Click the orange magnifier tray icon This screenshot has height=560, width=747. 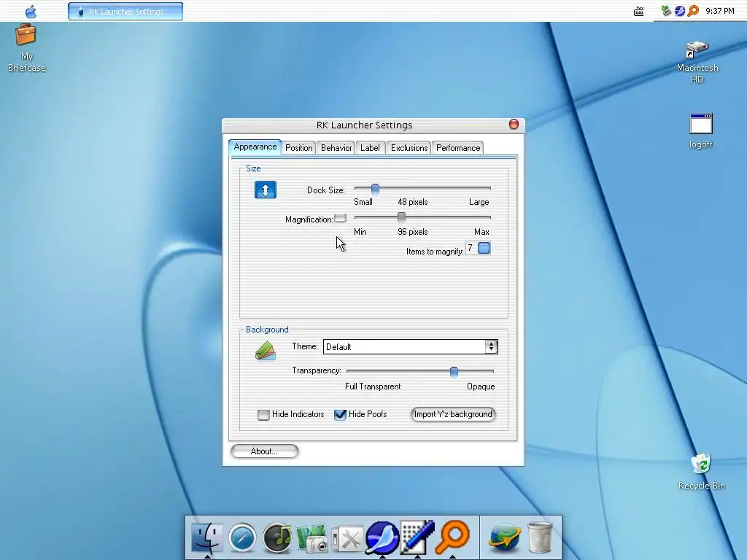point(693,10)
